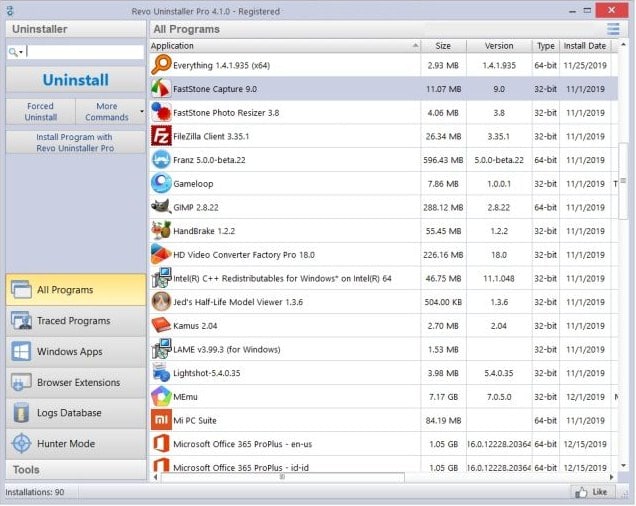Click the FastStone Capture 9.0 icon

click(161, 88)
